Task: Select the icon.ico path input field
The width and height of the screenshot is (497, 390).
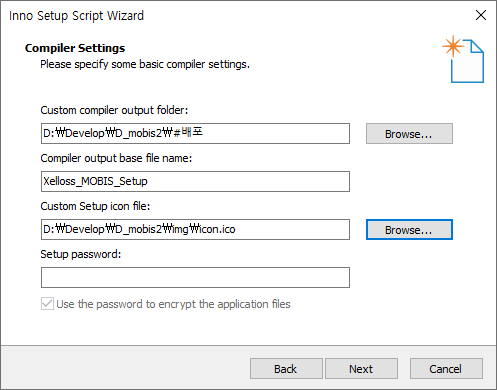Action: [x=195, y=229]
